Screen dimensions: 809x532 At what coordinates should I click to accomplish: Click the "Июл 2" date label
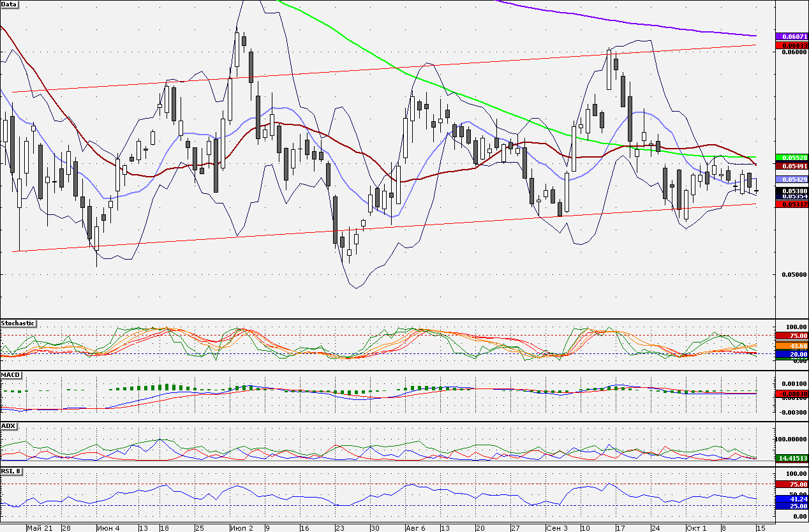tap(242, 528)
